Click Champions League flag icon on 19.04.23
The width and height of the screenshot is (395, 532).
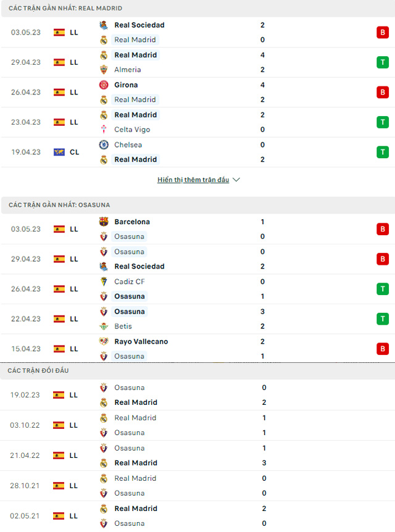point(59,152)
